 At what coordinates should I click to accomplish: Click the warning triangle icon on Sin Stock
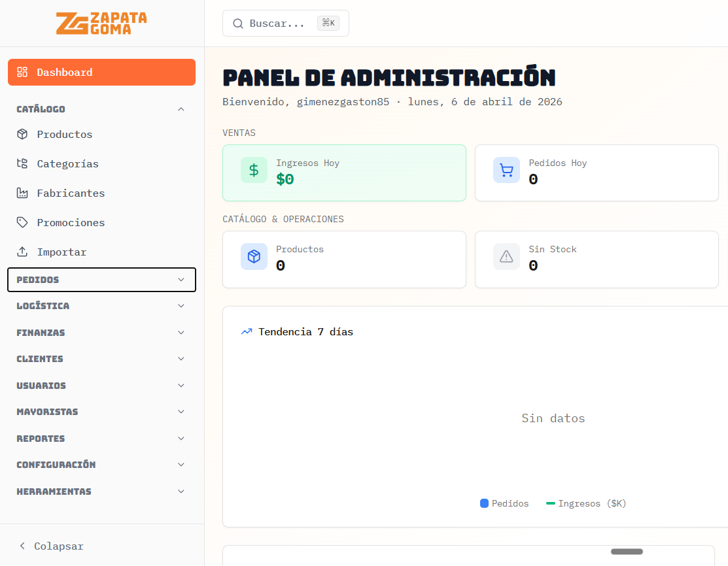[506, 256]
